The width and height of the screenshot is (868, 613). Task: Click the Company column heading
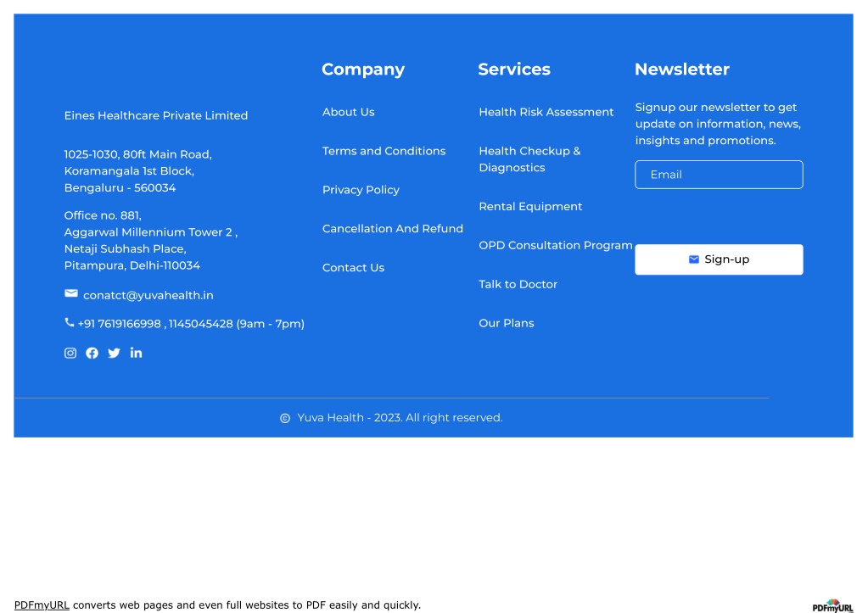(363, 70)
